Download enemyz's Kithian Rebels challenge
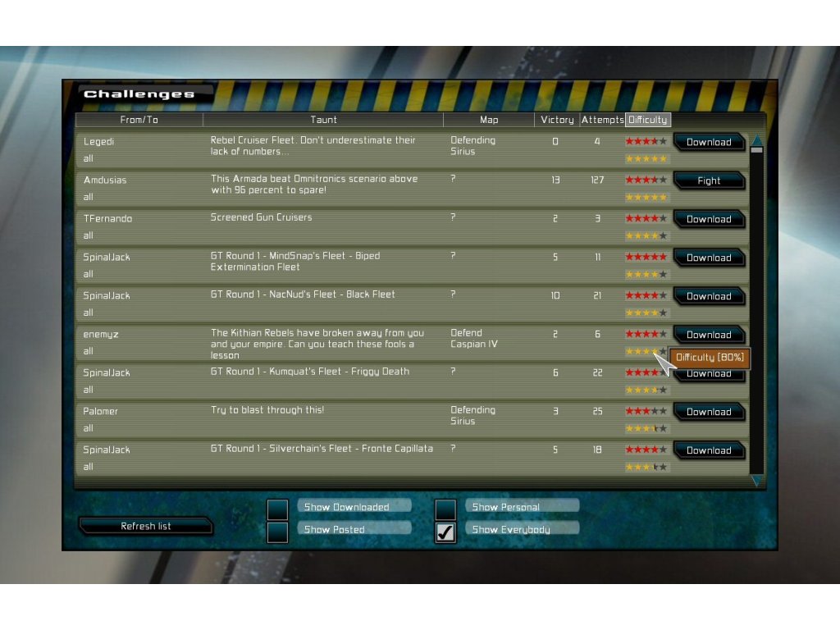Viewport: 840px width, 630px height. [709, 336]
